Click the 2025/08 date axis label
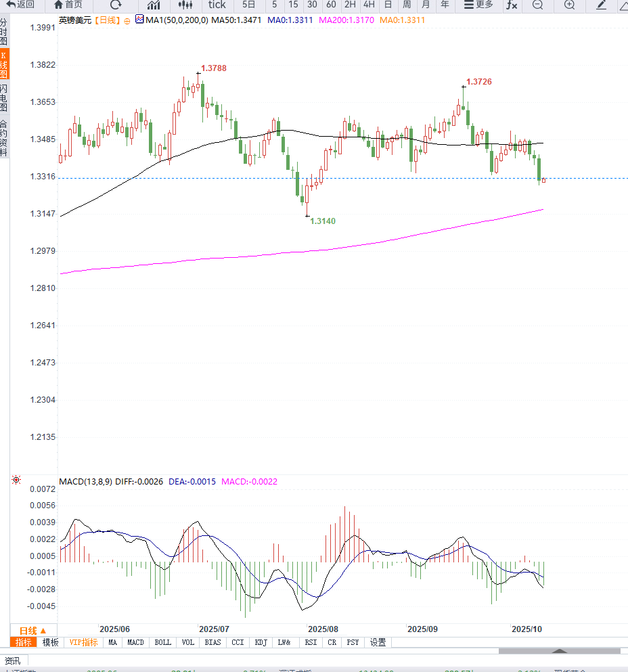 [323, 629]
